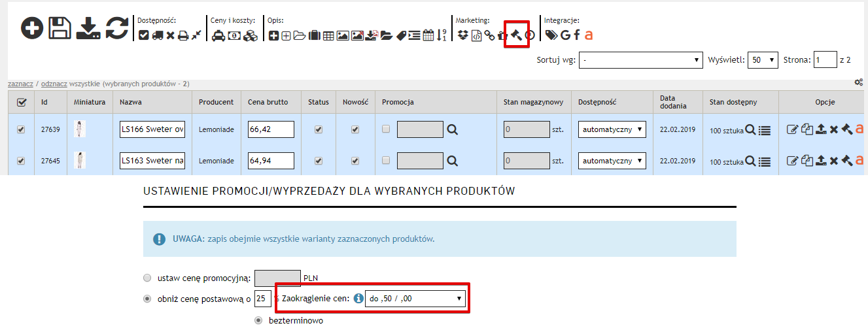Click the large plus add product icon
This screenshot has height=332, width=868.
point(32,28)
